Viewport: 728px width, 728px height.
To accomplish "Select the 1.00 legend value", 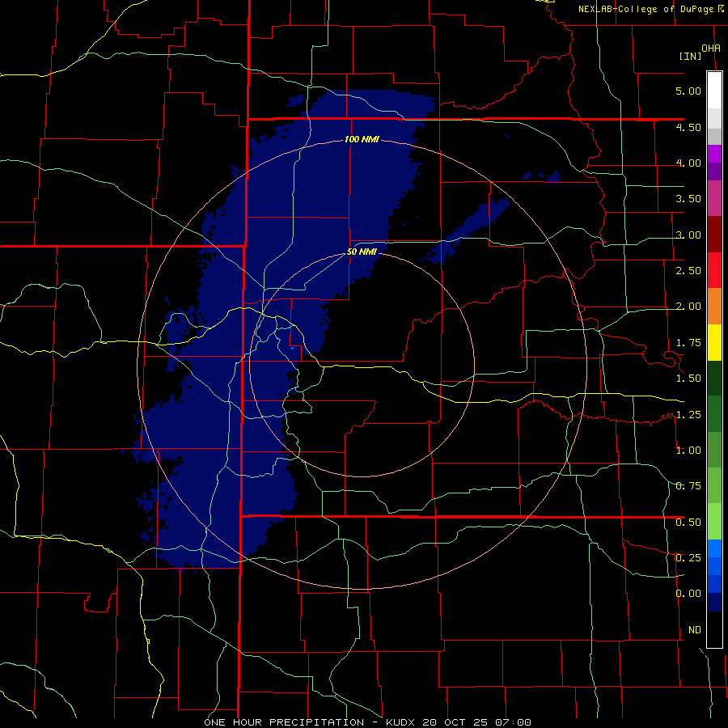I will [x=688, y=451].
